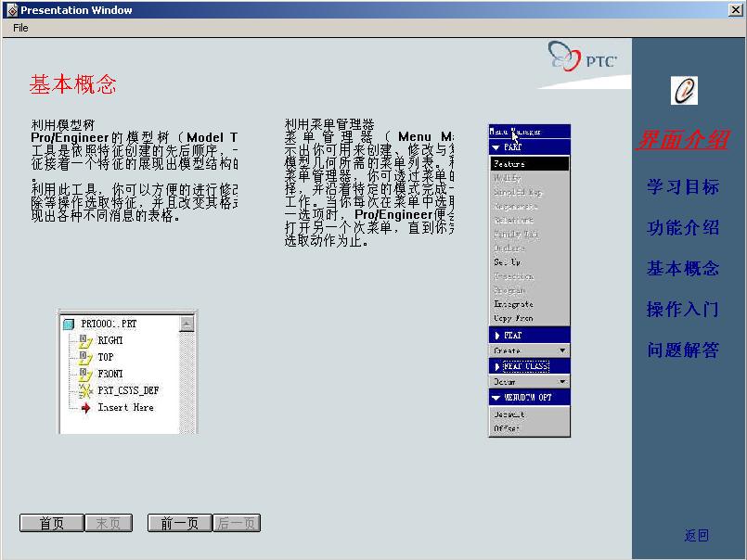Expand the FEAT section in Menu Manager
Screen dimensions: 747x560
tap(496, 336)
